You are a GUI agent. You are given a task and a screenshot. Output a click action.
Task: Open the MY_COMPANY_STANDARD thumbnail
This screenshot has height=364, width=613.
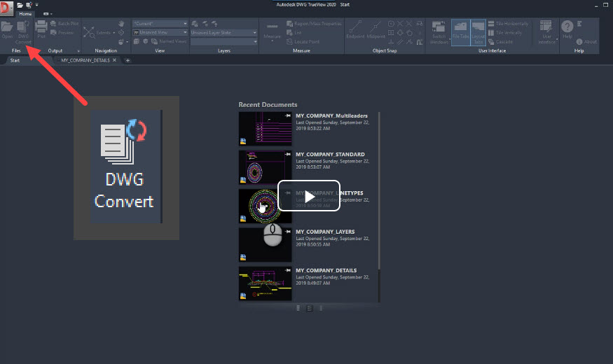pyautogui.click(x=265, y=167)
